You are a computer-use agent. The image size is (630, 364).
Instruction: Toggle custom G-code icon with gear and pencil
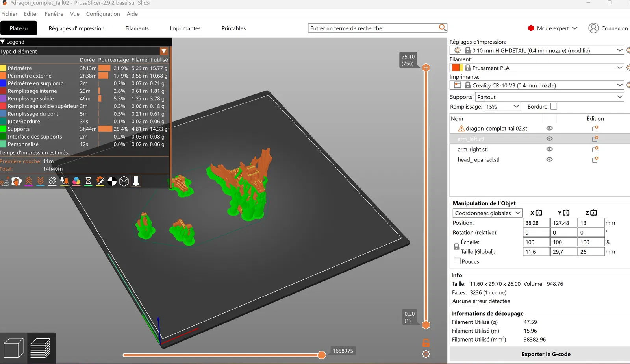point(100,181)
